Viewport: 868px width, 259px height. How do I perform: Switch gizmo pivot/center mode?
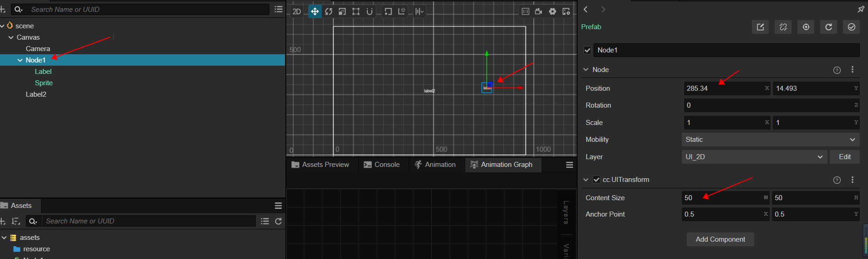388,11
